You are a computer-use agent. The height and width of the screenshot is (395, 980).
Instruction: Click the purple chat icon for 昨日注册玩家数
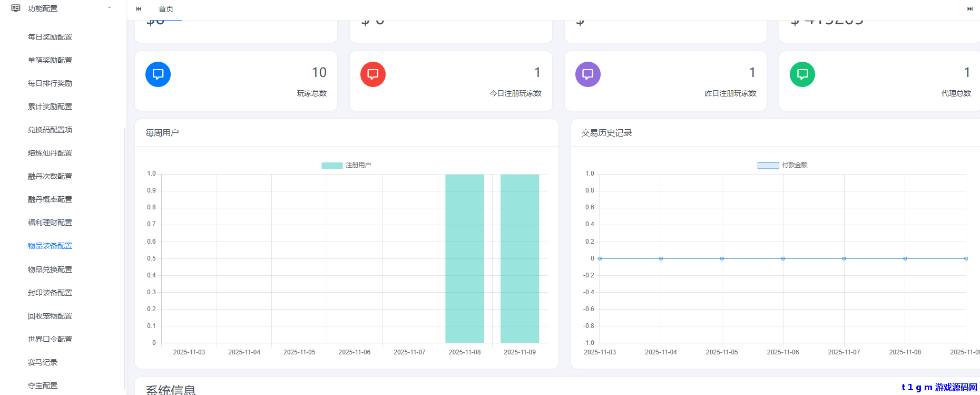click(588, 74)
